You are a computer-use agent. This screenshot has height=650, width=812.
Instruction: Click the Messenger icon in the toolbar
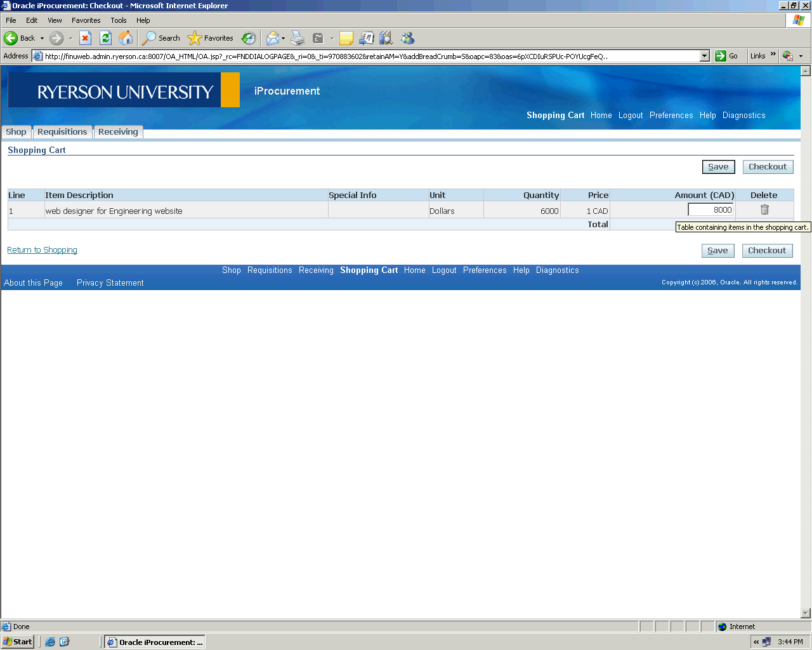[407, 38]
